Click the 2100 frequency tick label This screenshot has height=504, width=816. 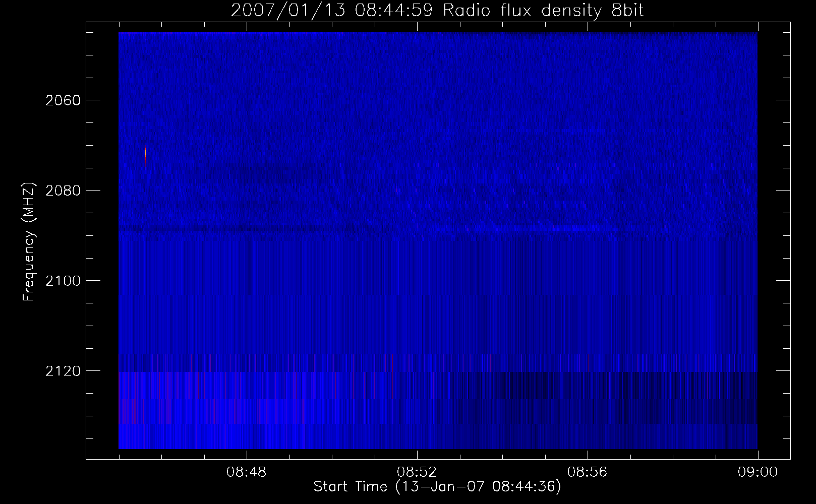tap(63, 281)
